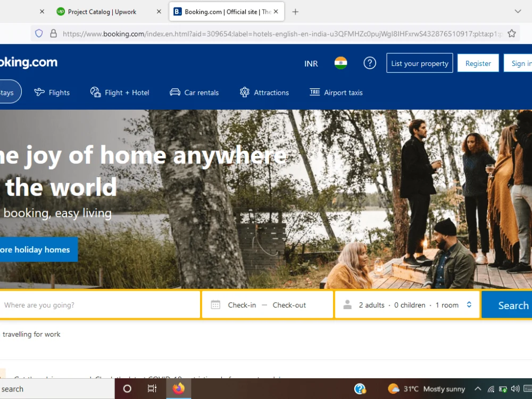
Task: Open the list all tabs chevron
Action: pyautogui.click(x=518, y=11)
